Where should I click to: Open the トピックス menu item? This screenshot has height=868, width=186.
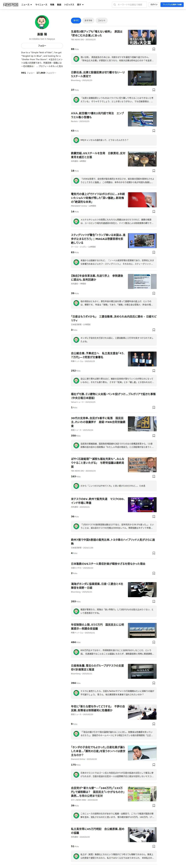[69, 5]
